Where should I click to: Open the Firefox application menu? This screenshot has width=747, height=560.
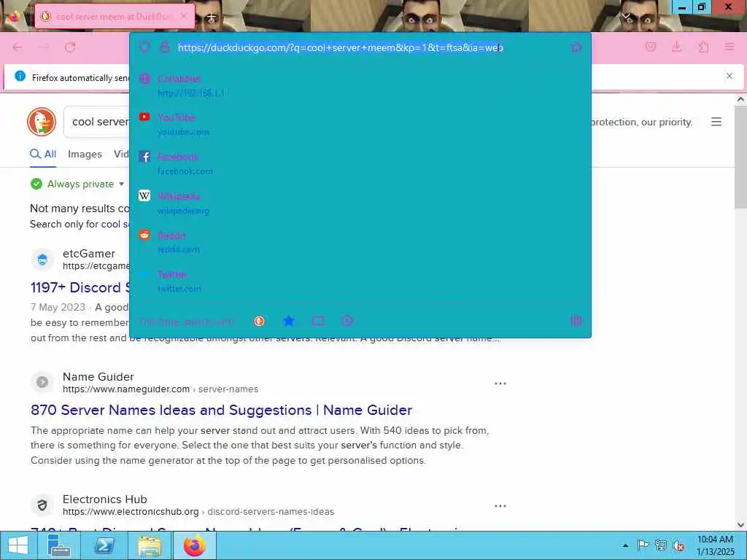point(729,47)
